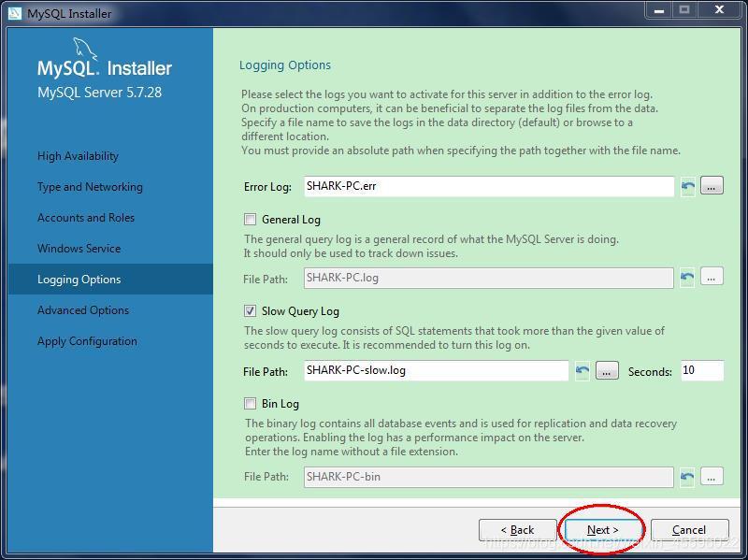The height and width of the screenshot is (560, 748).
Task: Click the 'General Log' label
Action: [291, 220]
